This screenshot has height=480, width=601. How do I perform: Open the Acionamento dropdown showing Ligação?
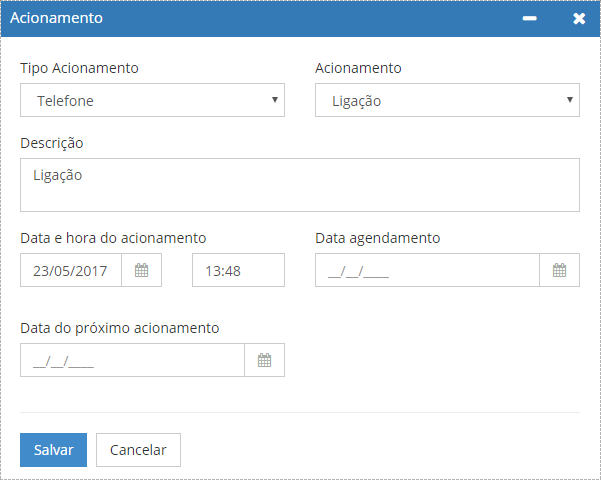coord(447,100)
